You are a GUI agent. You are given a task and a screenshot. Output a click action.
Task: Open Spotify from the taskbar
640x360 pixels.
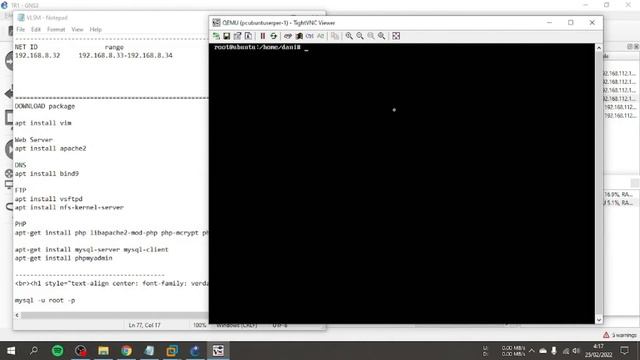58,351
